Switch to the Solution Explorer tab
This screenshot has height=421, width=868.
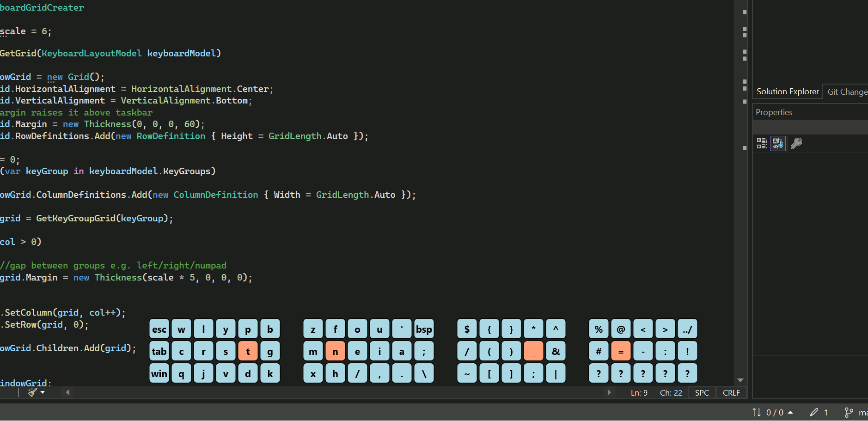pyautogui.click(x=787, y=92)
